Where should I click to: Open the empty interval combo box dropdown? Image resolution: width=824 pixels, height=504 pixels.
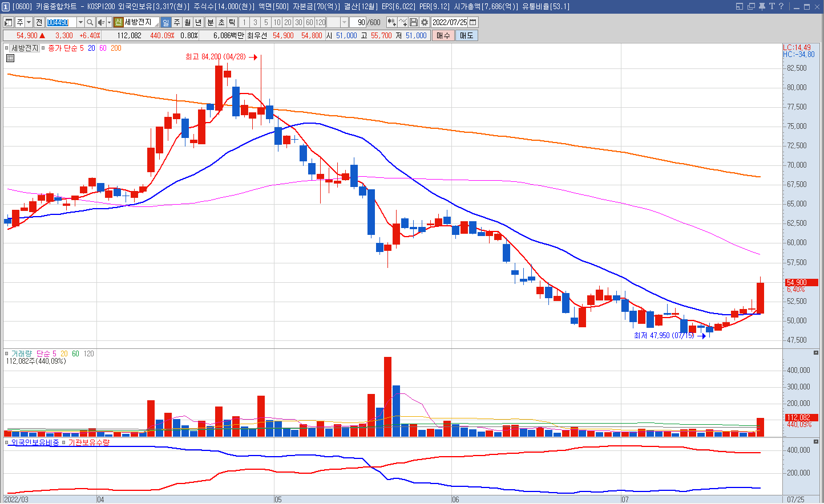click(x=344, y=22)
